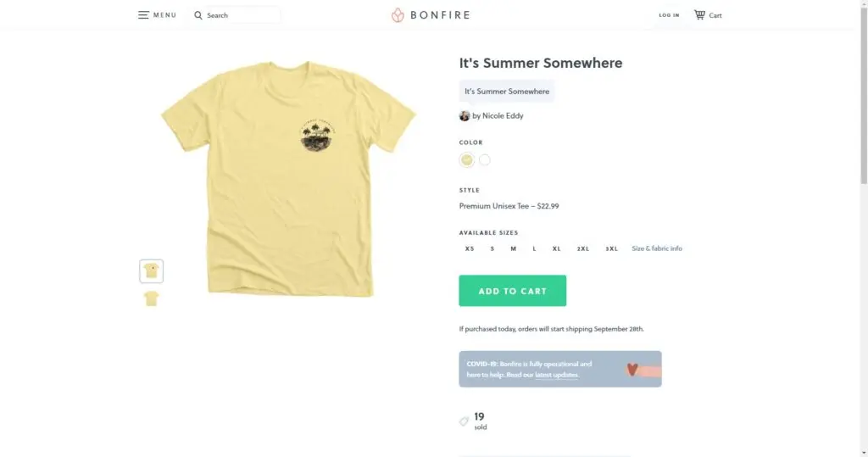
Task: Open the hamburger MENU icon
Action: [144, 15]
